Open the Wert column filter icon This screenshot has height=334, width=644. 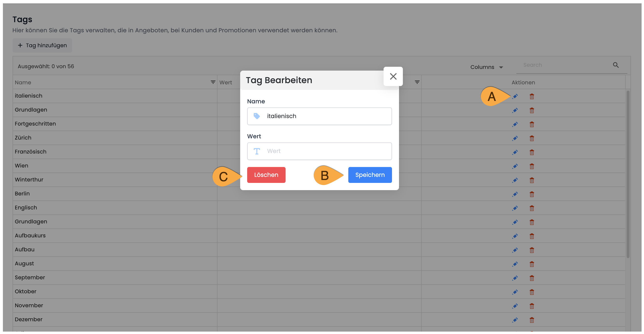click(x=417, y=82)
